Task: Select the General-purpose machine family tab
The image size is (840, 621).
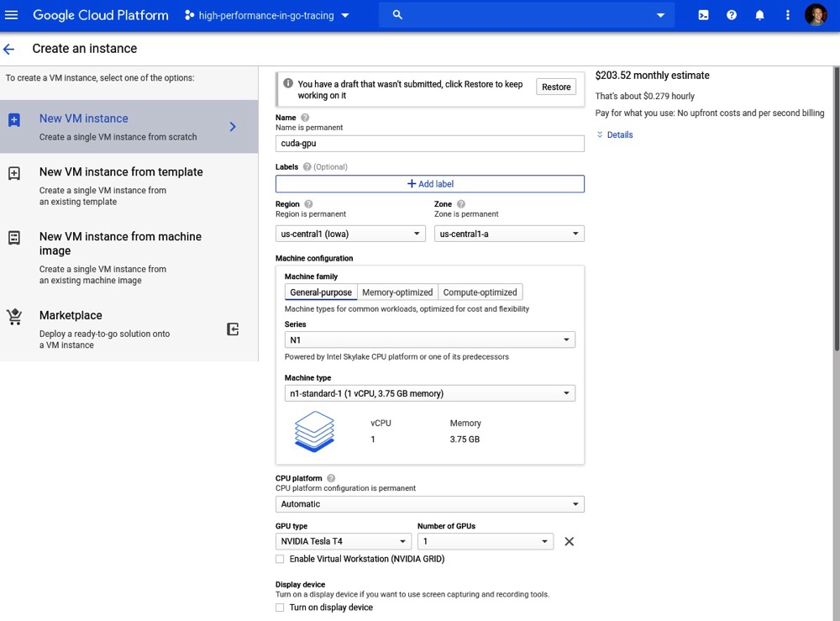Action: coord(321,292)
